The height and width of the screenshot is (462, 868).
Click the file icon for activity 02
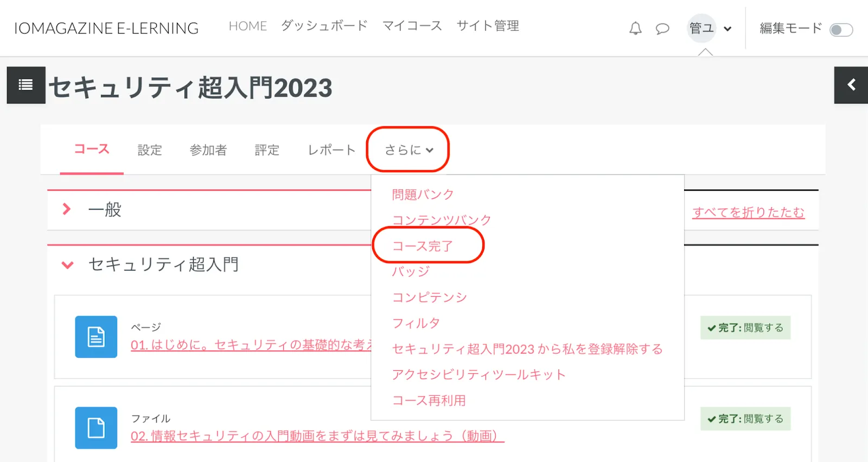click(96, 428)
